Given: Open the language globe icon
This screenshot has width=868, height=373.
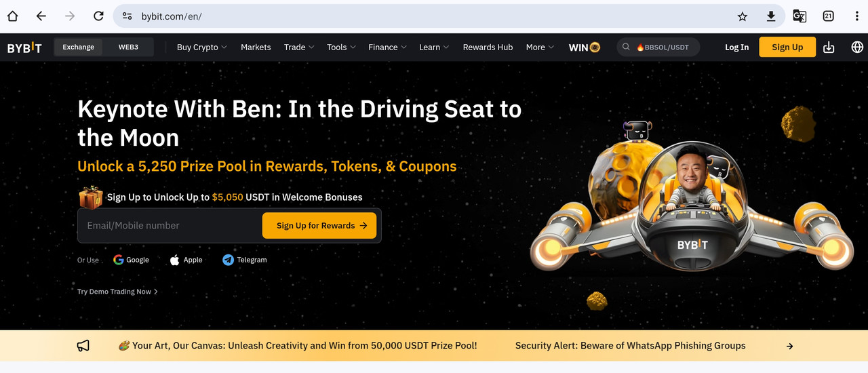Looking at the screenshot, I should [x=857, y=47].
